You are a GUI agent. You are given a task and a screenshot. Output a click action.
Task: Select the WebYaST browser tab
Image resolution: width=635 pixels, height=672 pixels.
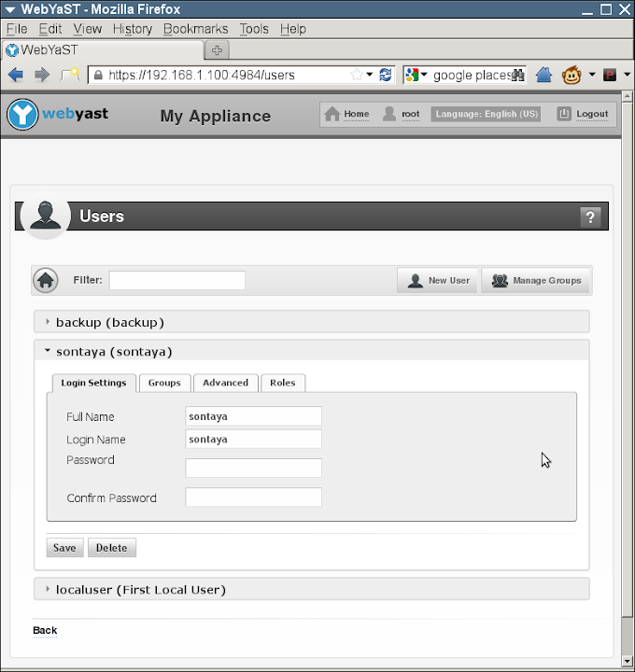pyautogui.click(x=103, y=50)
